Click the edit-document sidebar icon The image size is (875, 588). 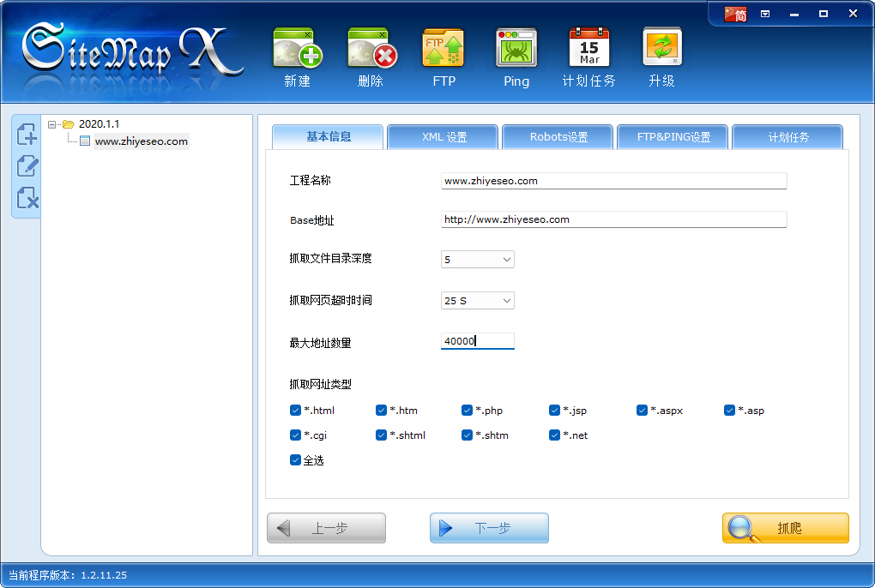click(x=27, y=165)
